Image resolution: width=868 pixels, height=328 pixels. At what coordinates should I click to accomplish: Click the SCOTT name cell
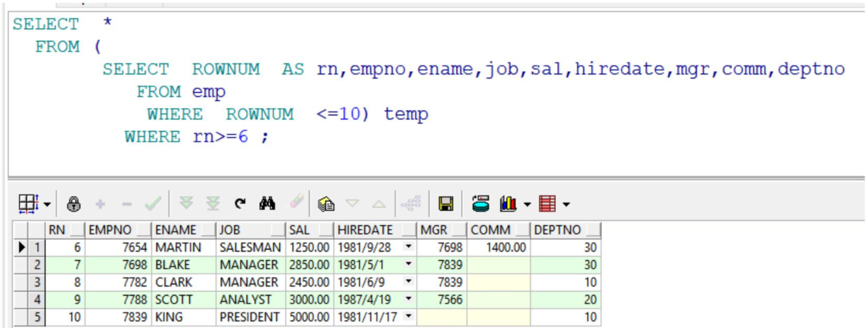(184, 300)
